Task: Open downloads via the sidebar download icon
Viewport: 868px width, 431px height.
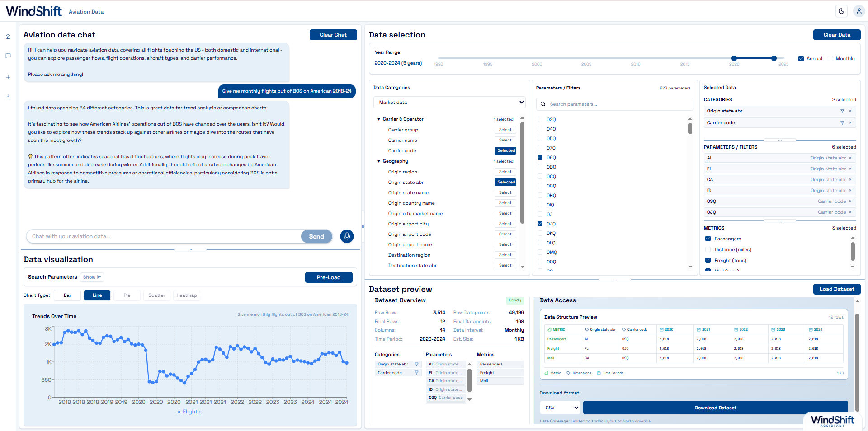Action: coord(8,96)
